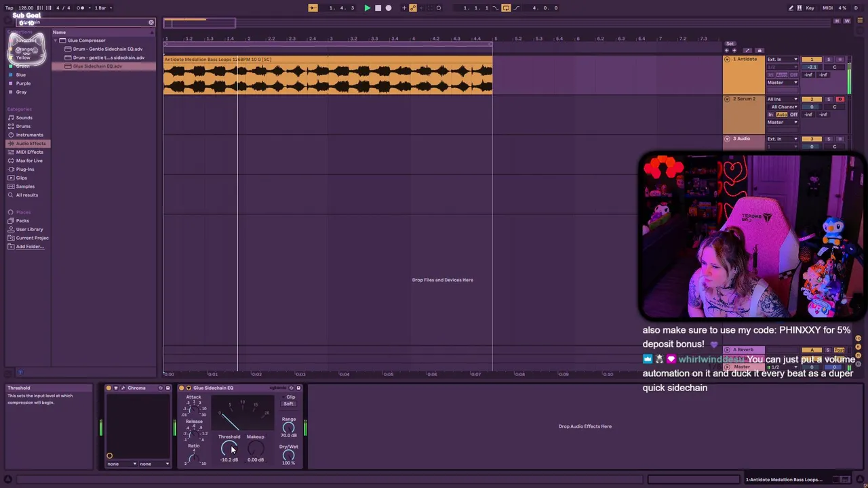This screenshot has width=868, height=488.
Task: Click the Stop button in transport
Action: (x=378, y=8)
